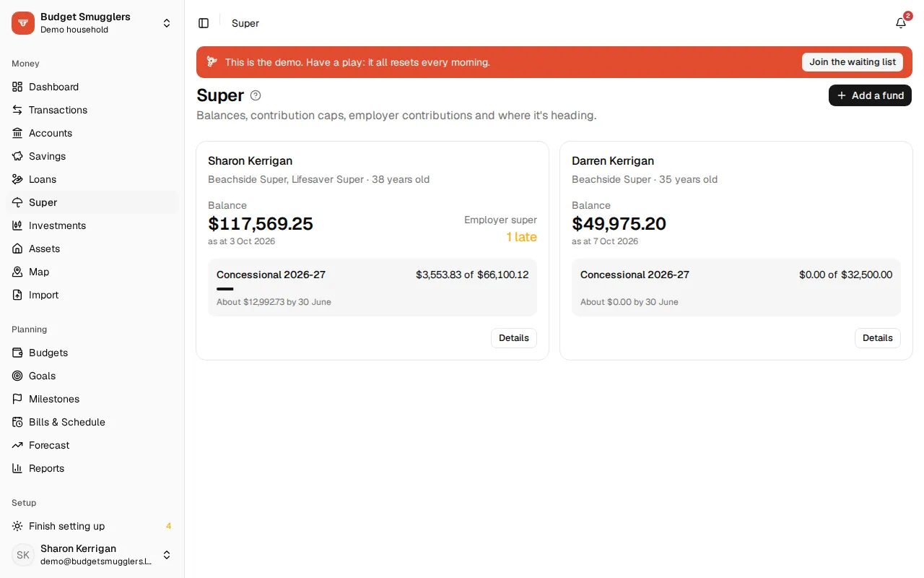Viewport: 924px width, 578px height.
Task: Click Join the waiting list
Action: click(853, 62)
